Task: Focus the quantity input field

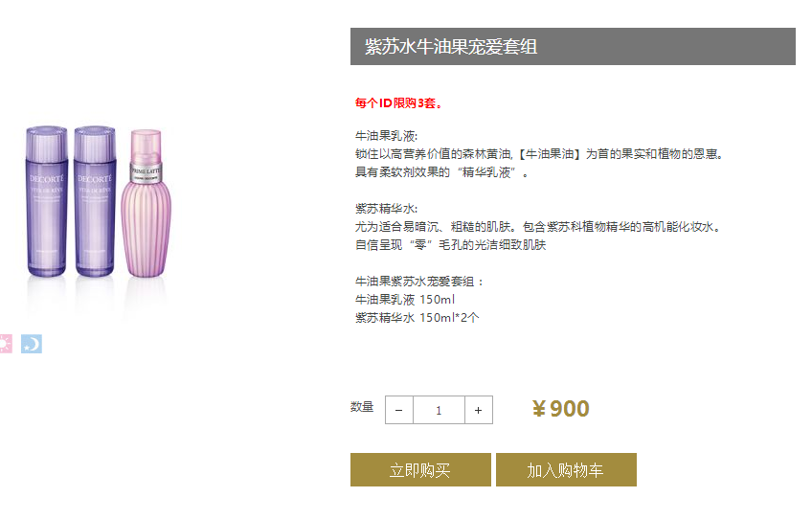Action: tap(439, 410)
